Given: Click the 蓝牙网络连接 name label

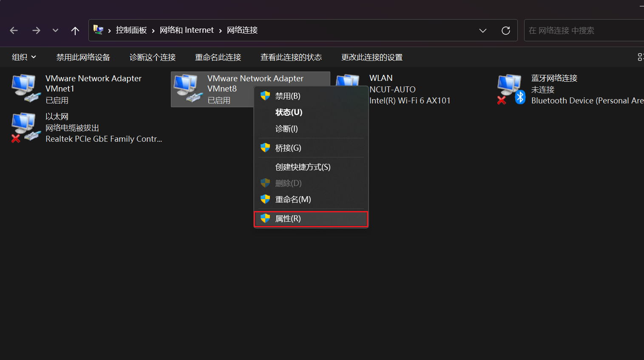Looking at the screenshot, I should tap(554, 78).
